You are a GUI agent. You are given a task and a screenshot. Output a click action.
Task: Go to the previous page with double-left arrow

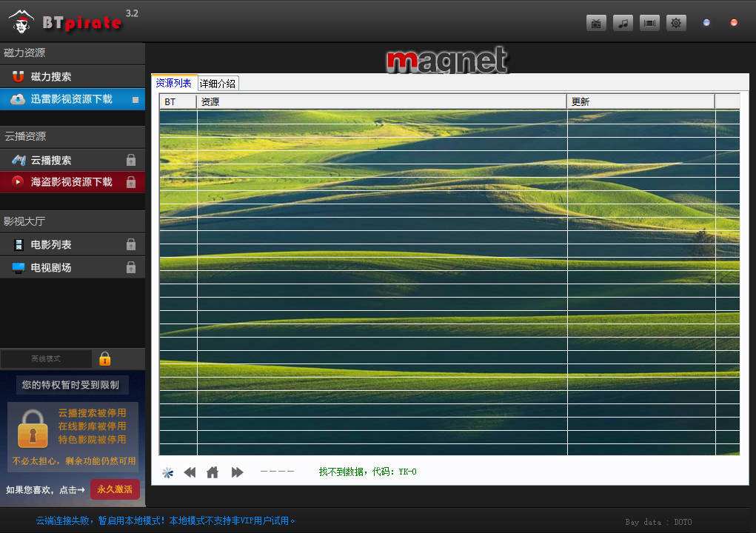tap(190, 472)
